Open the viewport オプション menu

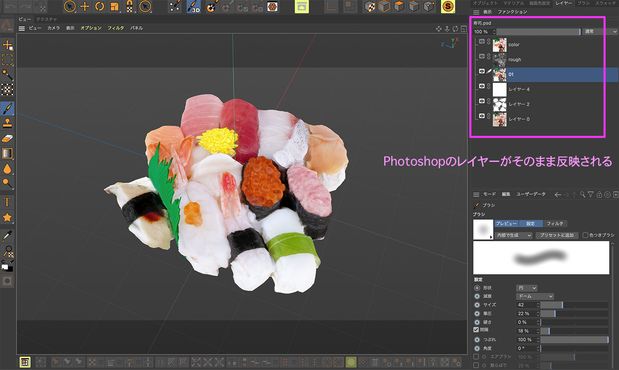pyautogui.click(x=91, y=28)
